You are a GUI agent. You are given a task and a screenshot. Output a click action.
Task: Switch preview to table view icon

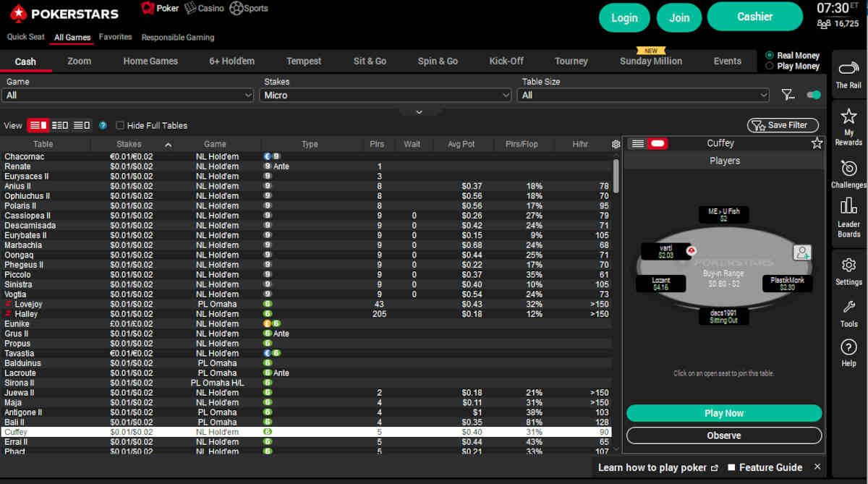pyautogui.click(x=657, y=143)
